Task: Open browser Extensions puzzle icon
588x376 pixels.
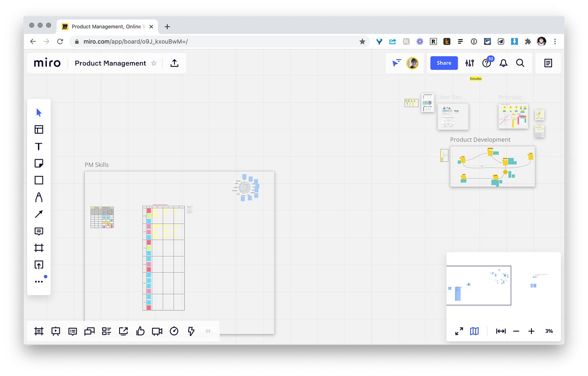Action: click(x=528, y=41)
